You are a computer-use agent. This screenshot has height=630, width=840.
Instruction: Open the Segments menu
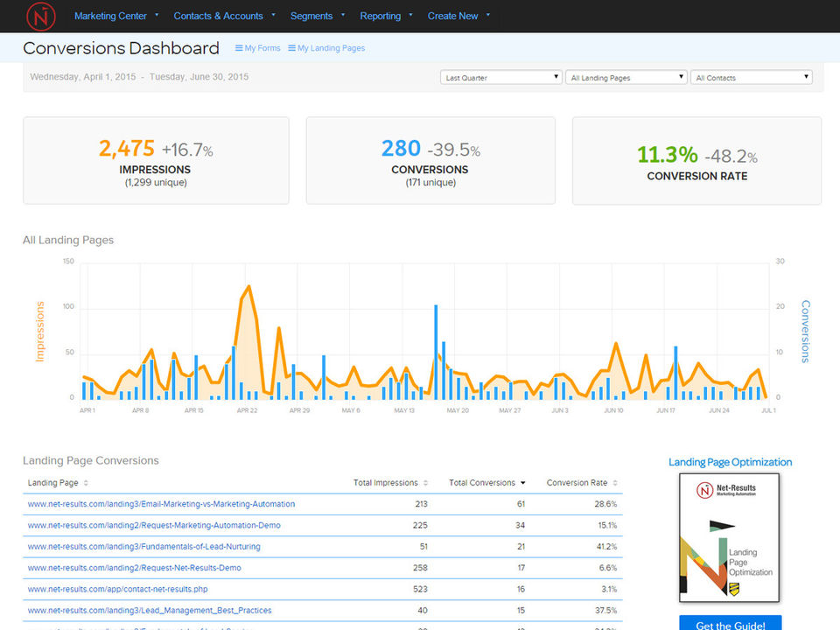click(317, 16)
